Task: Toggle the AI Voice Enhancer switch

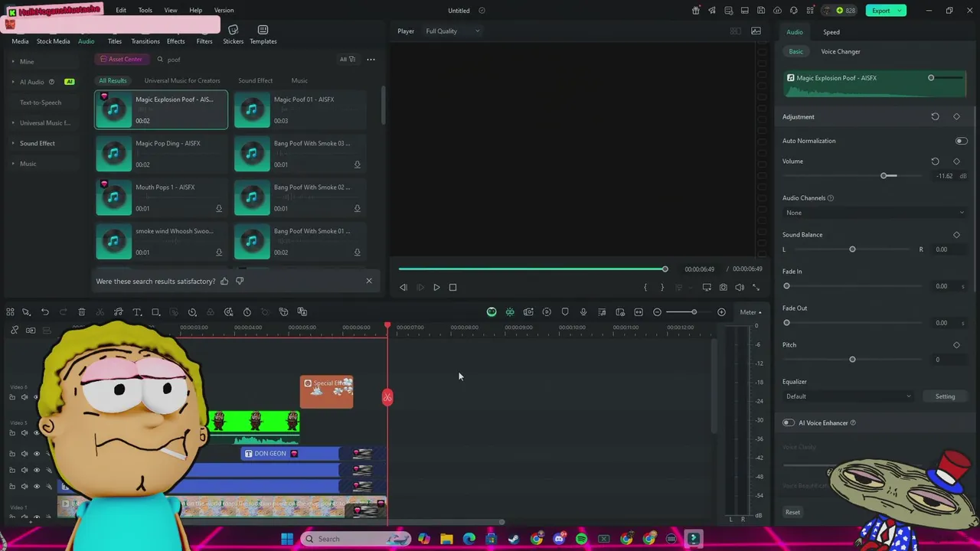Action: 788,422
